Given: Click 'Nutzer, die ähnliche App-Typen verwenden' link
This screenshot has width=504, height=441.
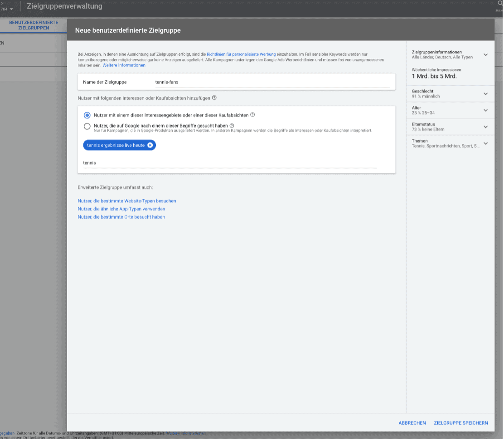Looking at the screenshot, I should pyautogui.click(x=121, y=209).
